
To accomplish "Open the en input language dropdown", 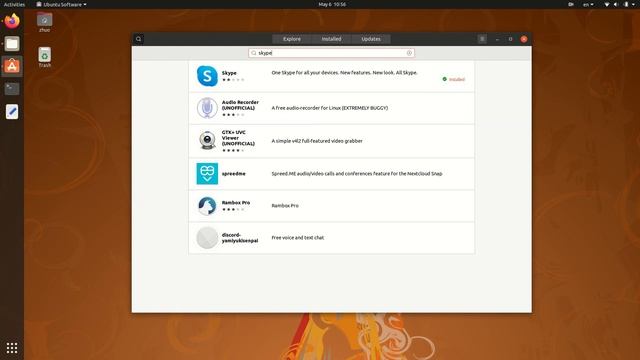I will pos(588,4).
